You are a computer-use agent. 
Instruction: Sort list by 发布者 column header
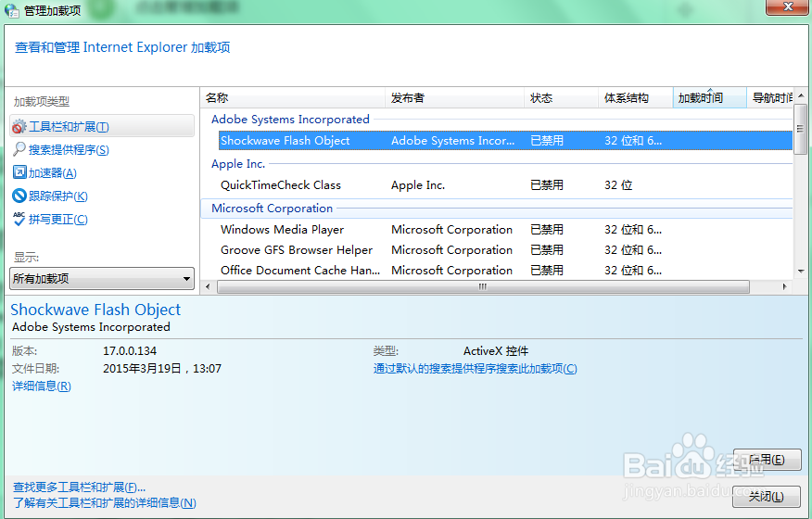455,98
